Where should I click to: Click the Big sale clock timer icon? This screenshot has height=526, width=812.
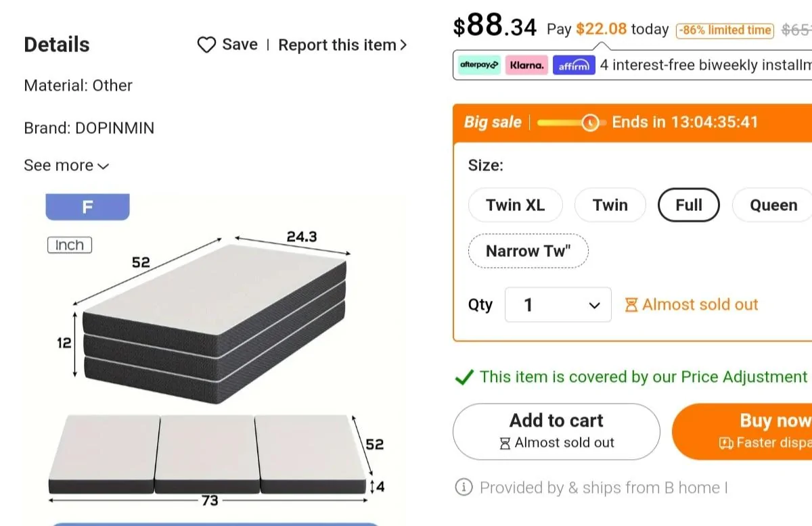click(591, 122)
